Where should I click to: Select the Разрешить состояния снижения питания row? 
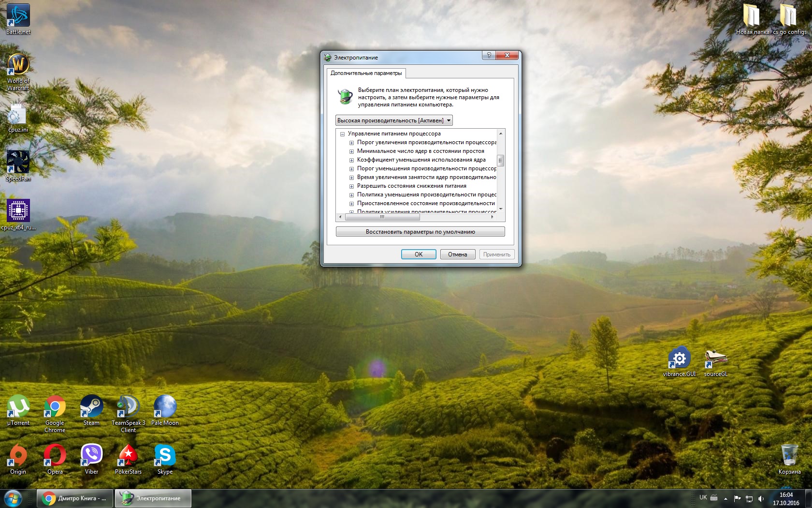412,186
